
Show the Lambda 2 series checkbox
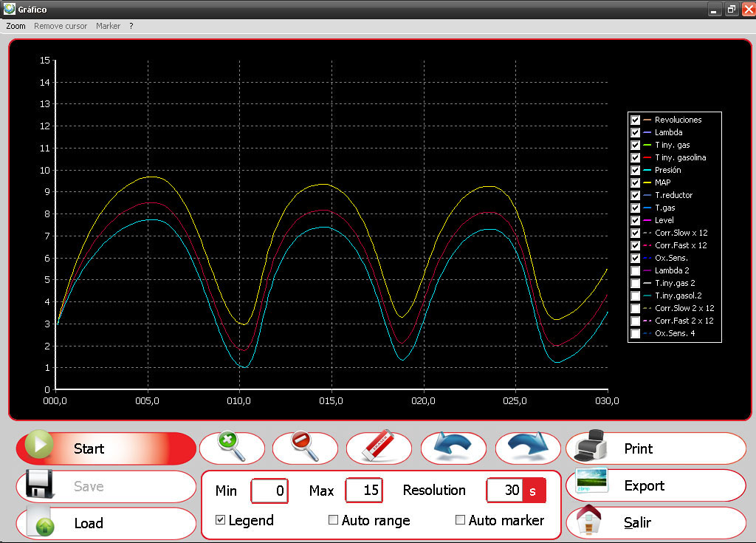tap(635, 270)
